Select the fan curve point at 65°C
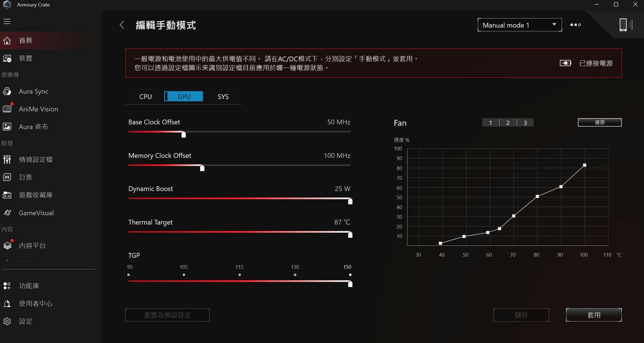Image resolution: width=644 pixels, height=343 pixels. (500, 229)
